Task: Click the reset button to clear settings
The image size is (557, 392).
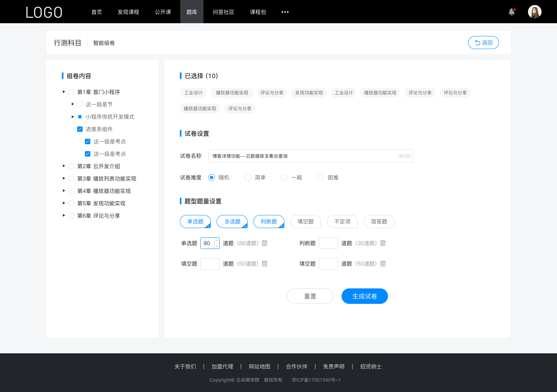Action: coord(310,296)
